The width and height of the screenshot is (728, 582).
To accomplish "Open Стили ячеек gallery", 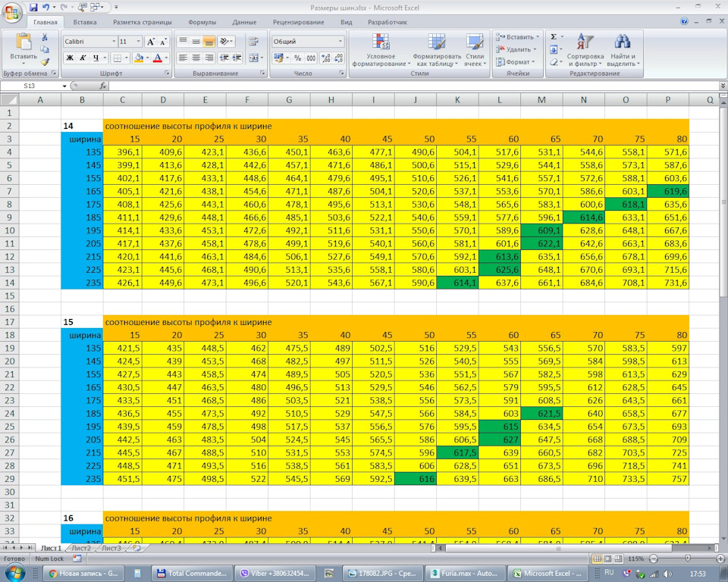I will [475, 50].
